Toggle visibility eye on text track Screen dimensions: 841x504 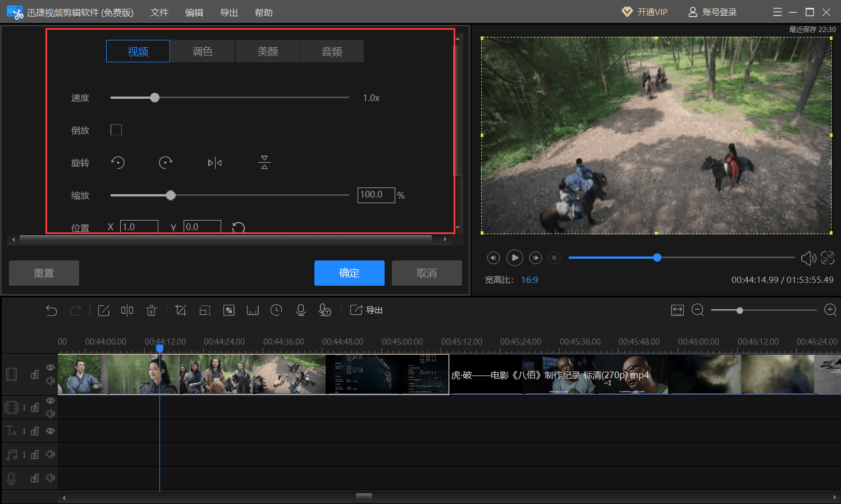(x=51, y=431)
